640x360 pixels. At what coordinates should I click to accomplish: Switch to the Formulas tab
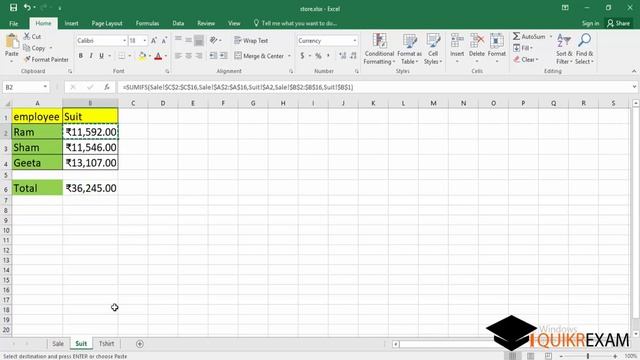(x=147, y=23)
